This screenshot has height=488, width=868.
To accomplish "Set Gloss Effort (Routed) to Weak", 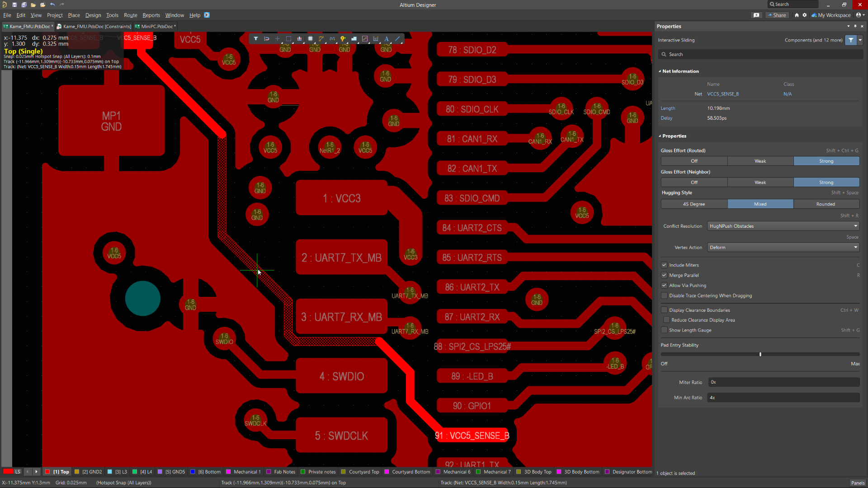I will coord(760,161).
